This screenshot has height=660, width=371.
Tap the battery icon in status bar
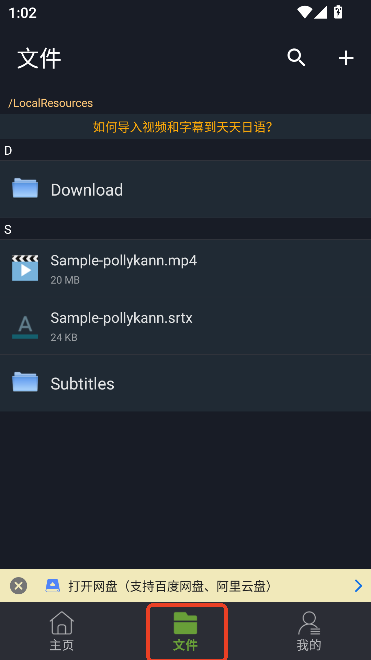[338, 12]
